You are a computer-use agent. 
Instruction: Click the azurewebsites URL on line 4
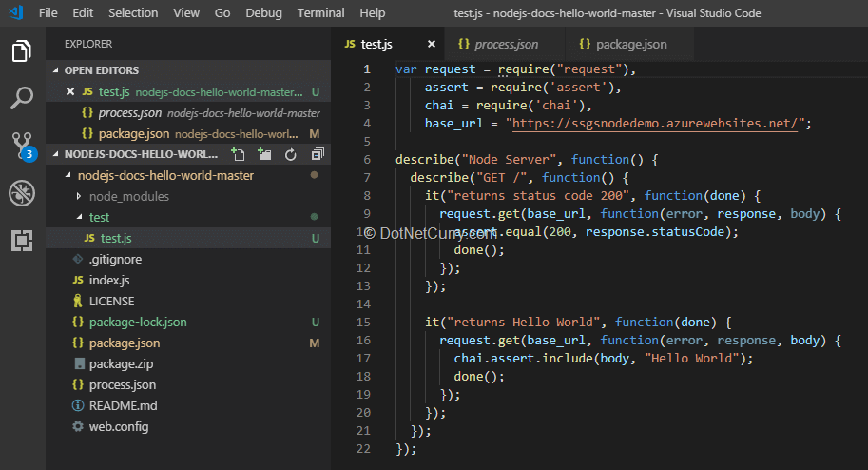click(x=655, y=123)
